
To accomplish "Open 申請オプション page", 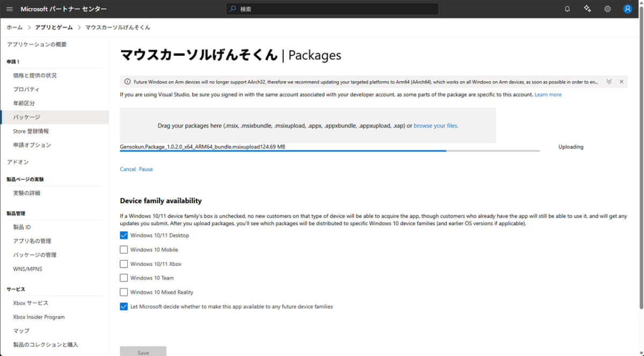I will coord(32,145).
